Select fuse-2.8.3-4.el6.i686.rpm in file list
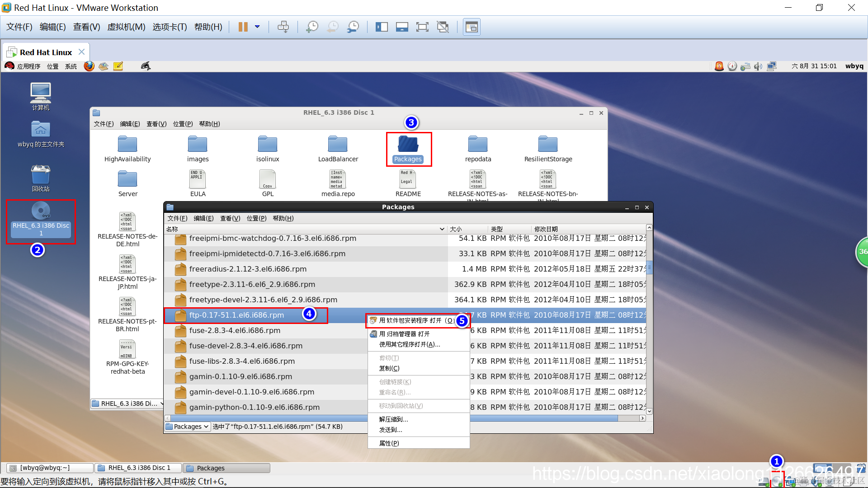 coord(235,331)
